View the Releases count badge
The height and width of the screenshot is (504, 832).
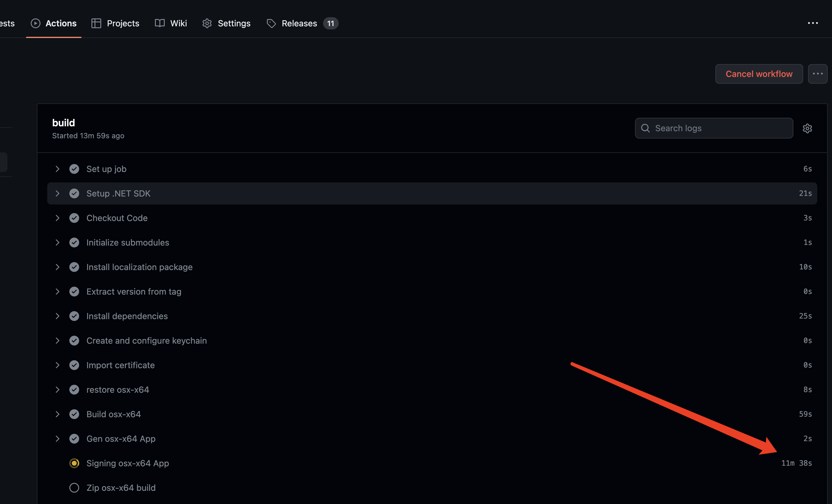click(330, 23)
